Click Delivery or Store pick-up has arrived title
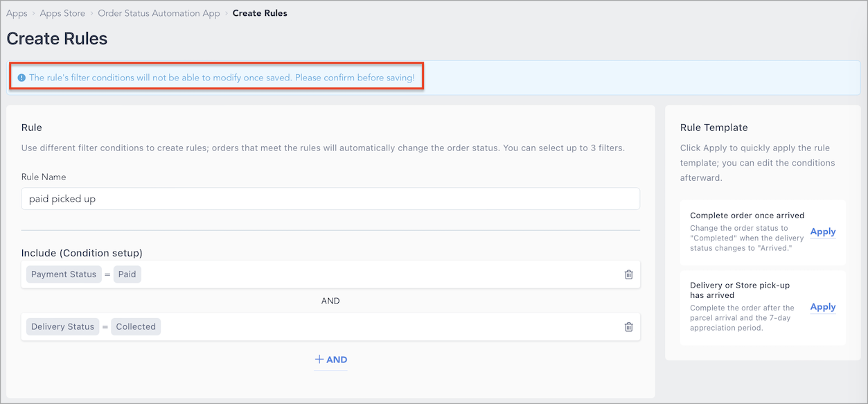 click(x=740, y=290)
